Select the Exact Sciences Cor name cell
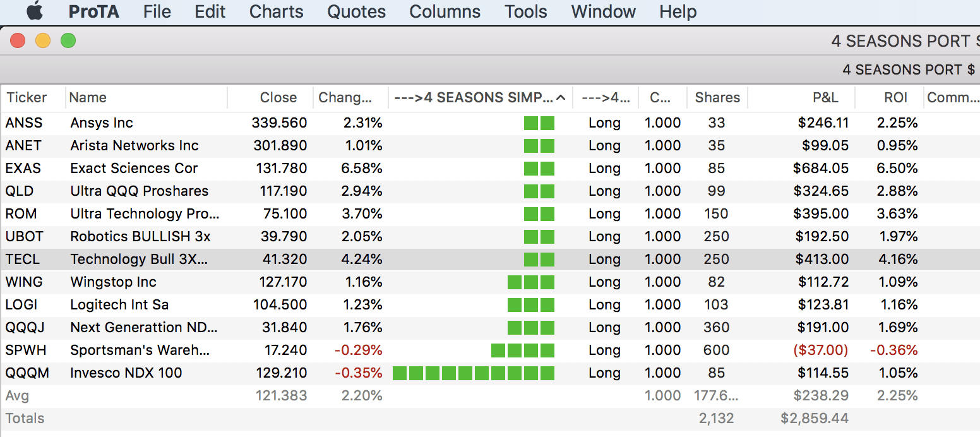Viewport: 980px width, 437px height. [x=134, y=169]
